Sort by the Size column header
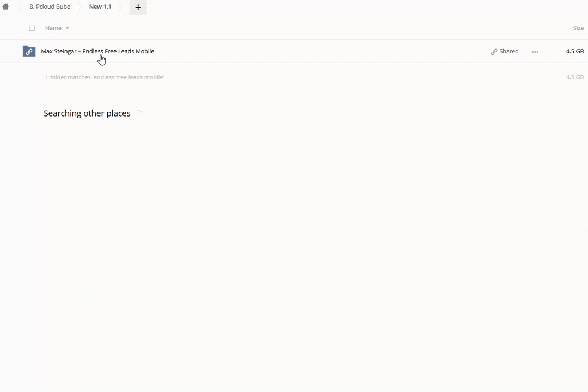 coord(578,28)
